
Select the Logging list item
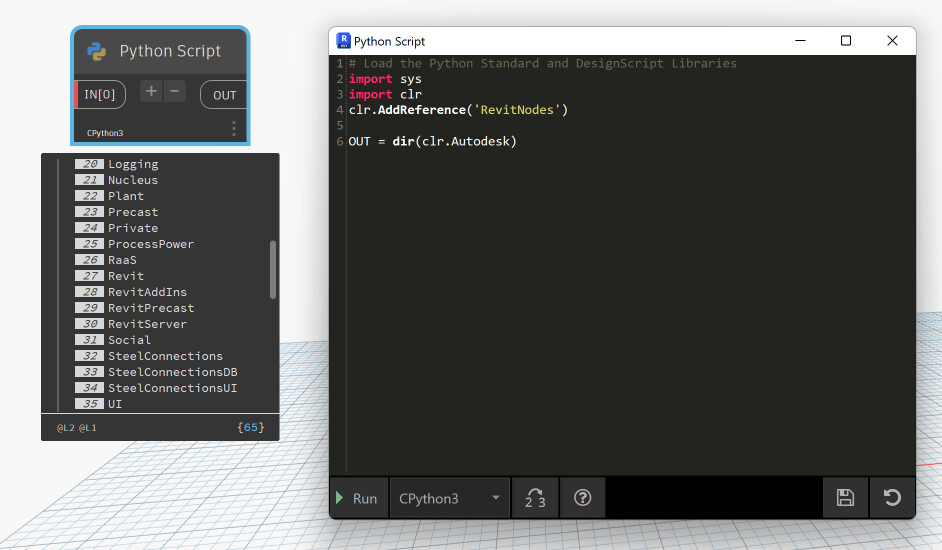[x=133, y=164]
